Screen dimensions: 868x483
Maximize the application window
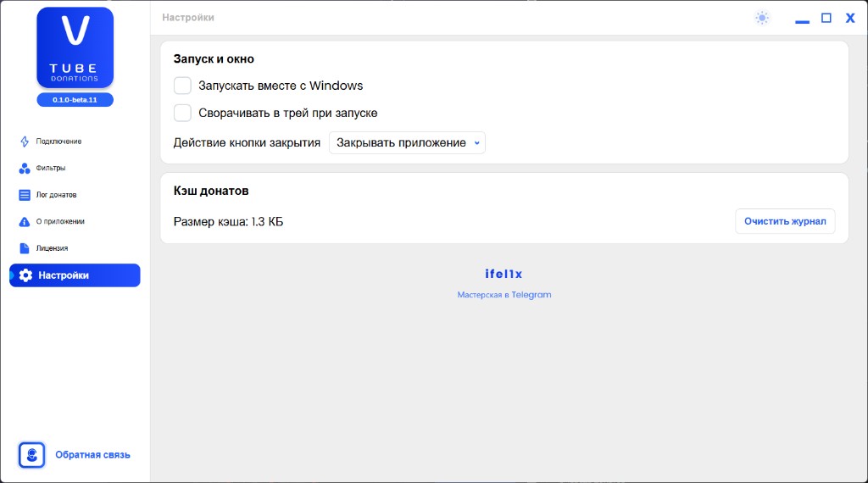(x=826, y=18)
